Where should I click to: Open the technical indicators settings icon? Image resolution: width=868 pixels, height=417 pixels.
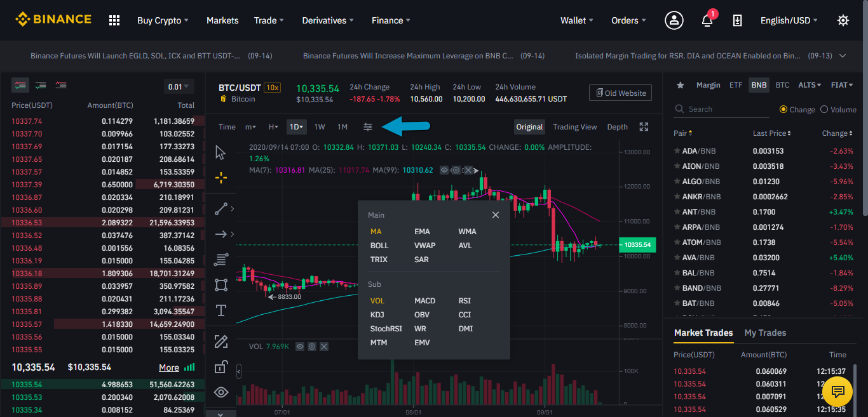tap(368, 127)
